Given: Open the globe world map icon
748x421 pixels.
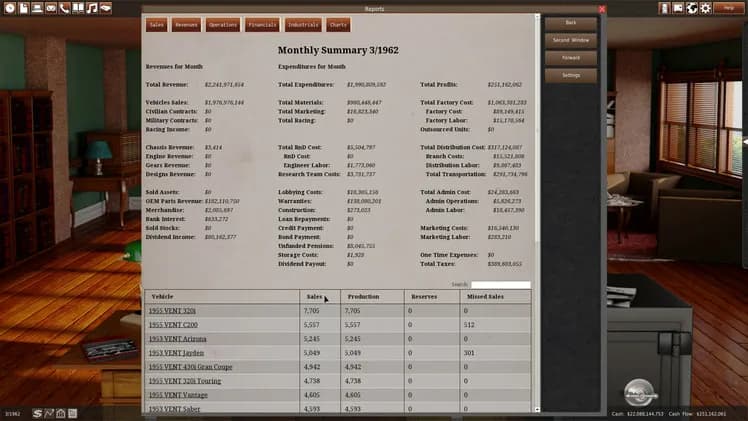Looking at the screenshot, I should click(692, 8).
